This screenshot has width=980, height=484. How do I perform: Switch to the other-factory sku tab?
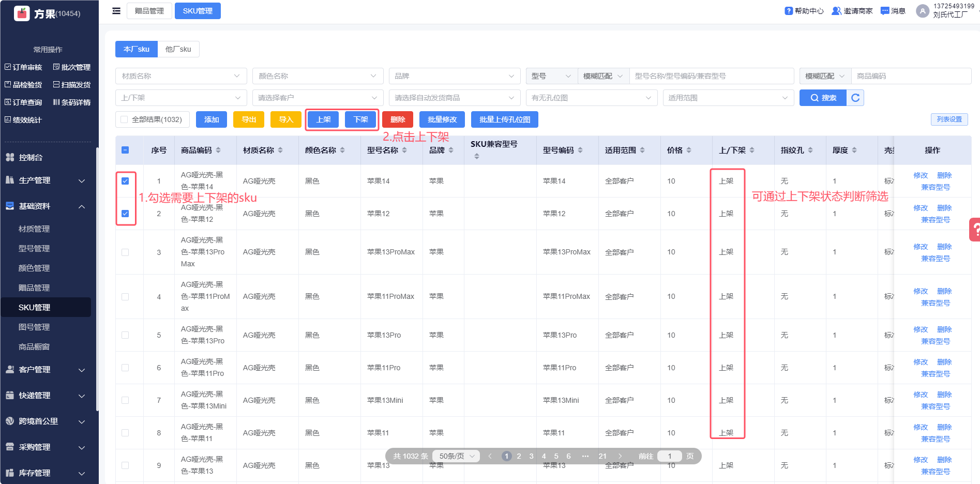(178, 49)
